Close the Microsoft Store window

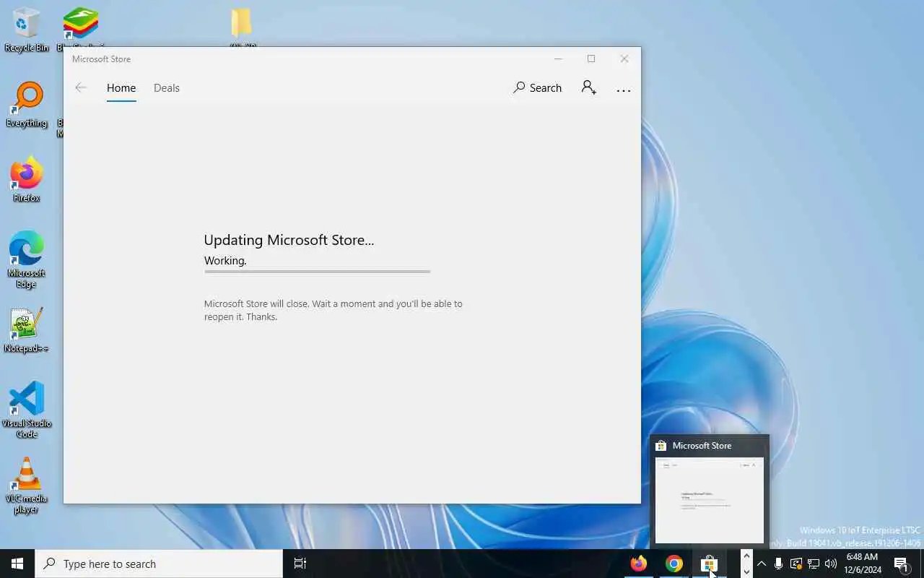(624, 59)
